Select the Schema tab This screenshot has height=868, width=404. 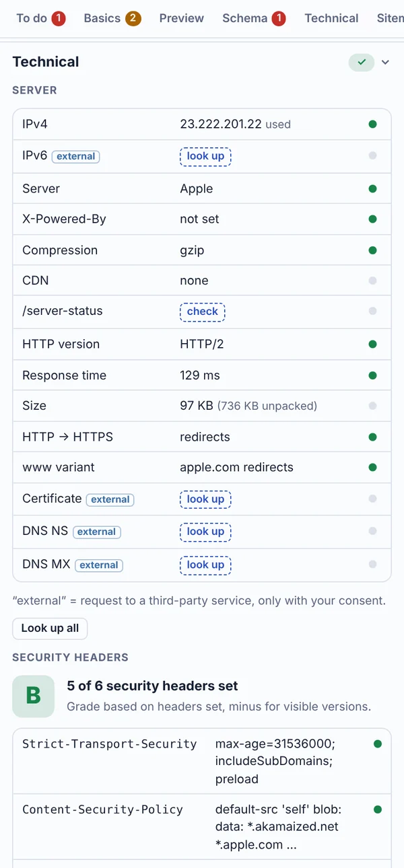pyautogui.click(x=254, y=18)
